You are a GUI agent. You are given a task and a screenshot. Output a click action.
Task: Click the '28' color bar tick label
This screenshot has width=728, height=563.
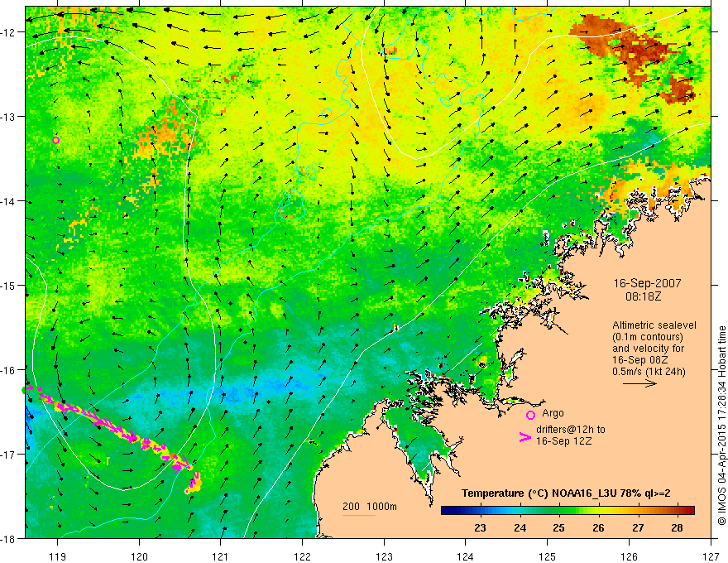(x=677, y=527)
